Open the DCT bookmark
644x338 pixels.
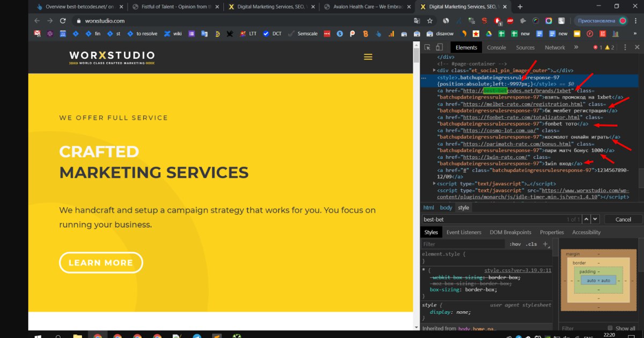pos(272,33)
